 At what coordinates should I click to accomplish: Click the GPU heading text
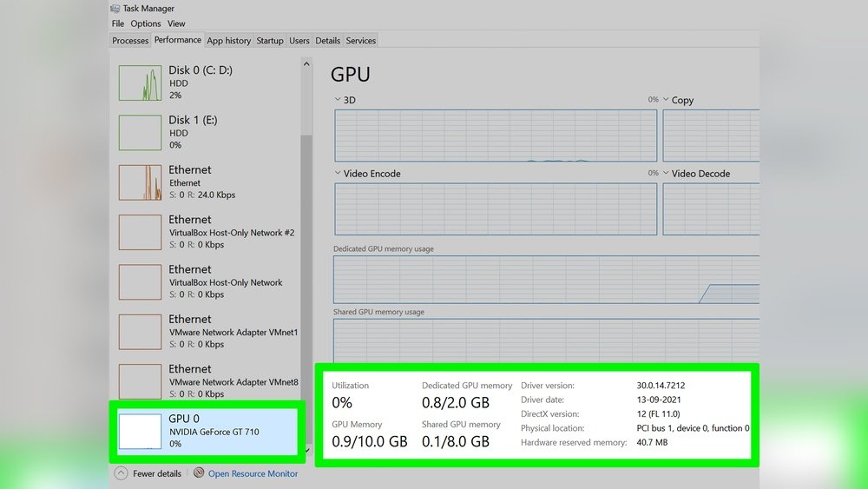pos(351,74)
